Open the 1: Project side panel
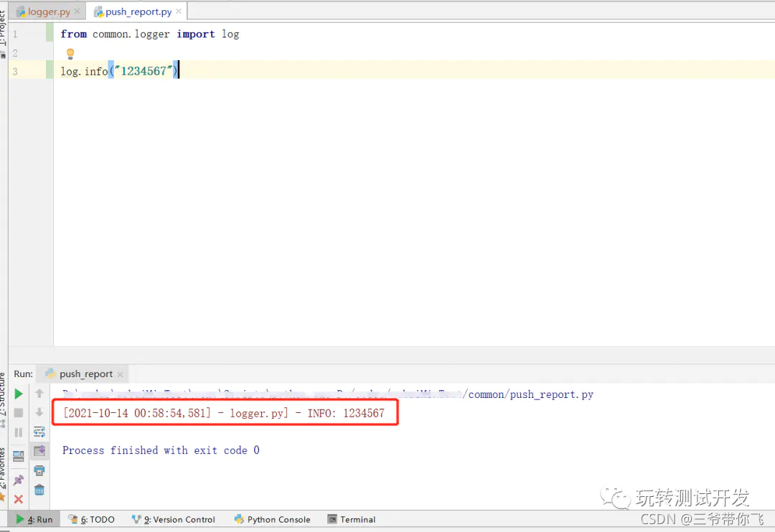775x532 pixels. coord(4,29)
